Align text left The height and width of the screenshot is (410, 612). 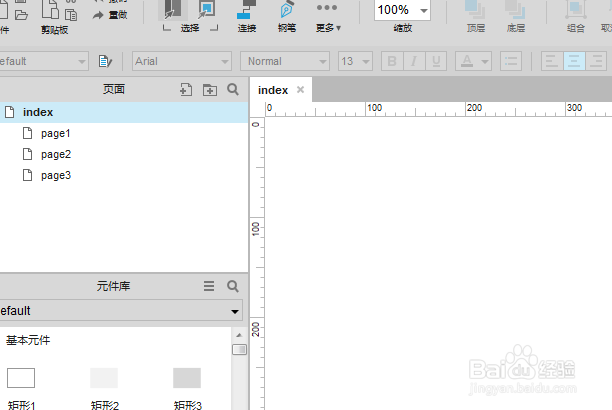pos(552,61)
